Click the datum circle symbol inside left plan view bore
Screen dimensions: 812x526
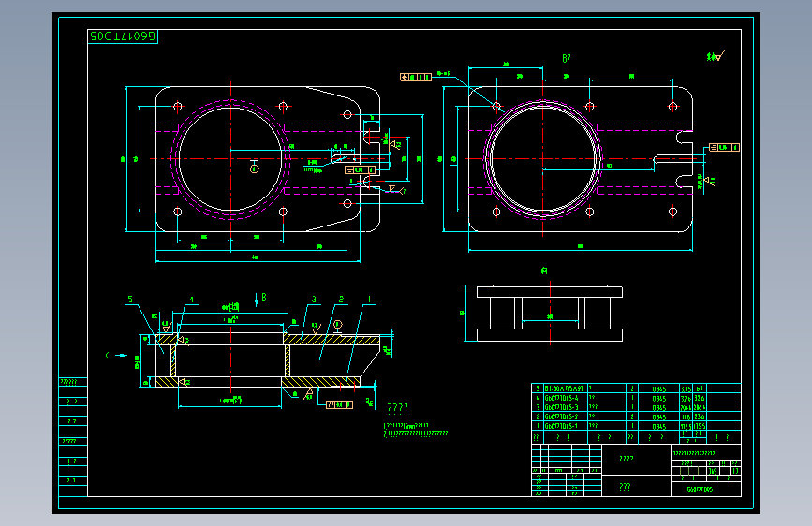254,168
